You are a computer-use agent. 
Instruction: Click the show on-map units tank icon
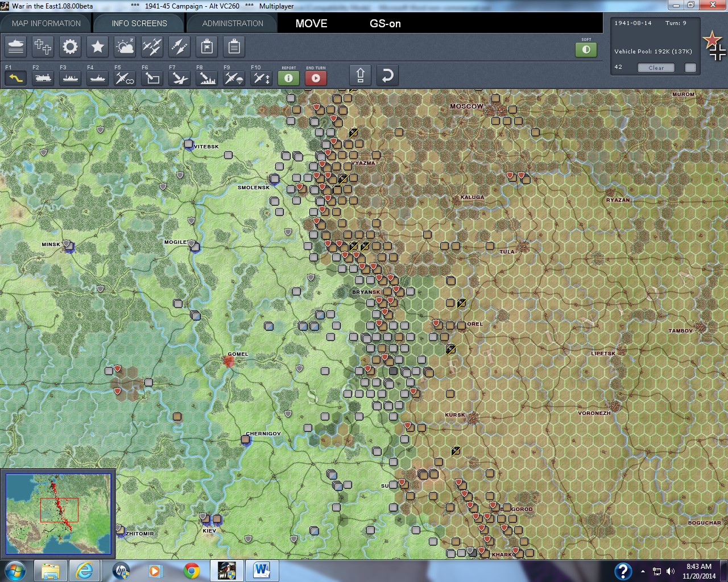(x=16, y=47)
